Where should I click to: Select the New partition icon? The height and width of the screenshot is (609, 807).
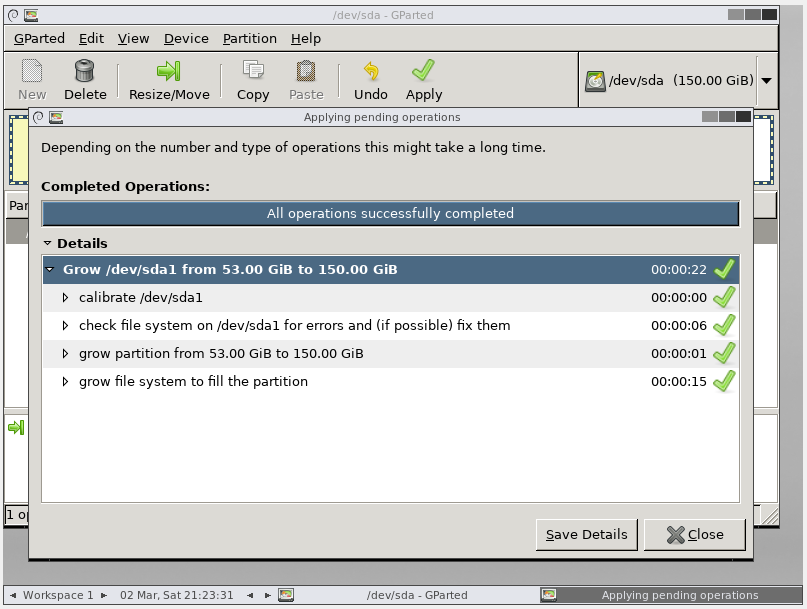(30, 72)
